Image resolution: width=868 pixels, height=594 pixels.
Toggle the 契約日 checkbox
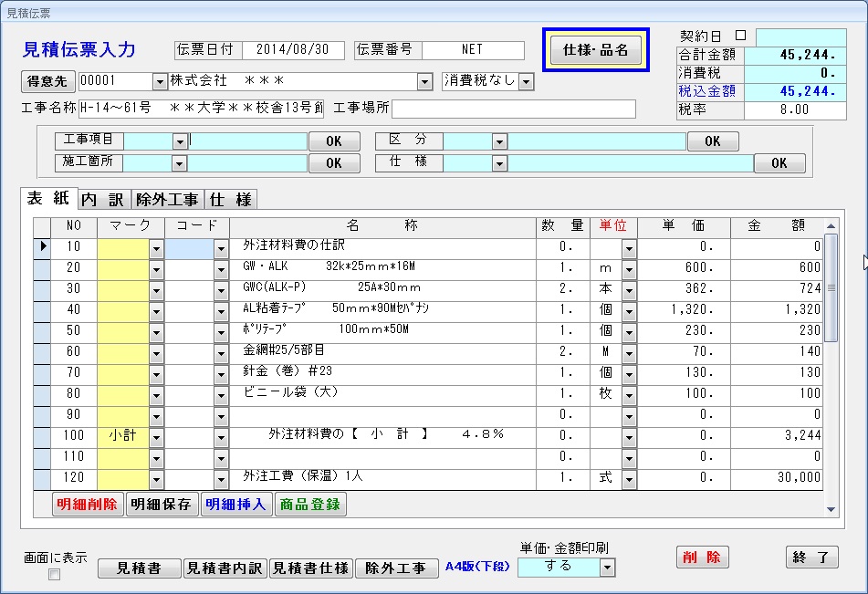(740, 36)
